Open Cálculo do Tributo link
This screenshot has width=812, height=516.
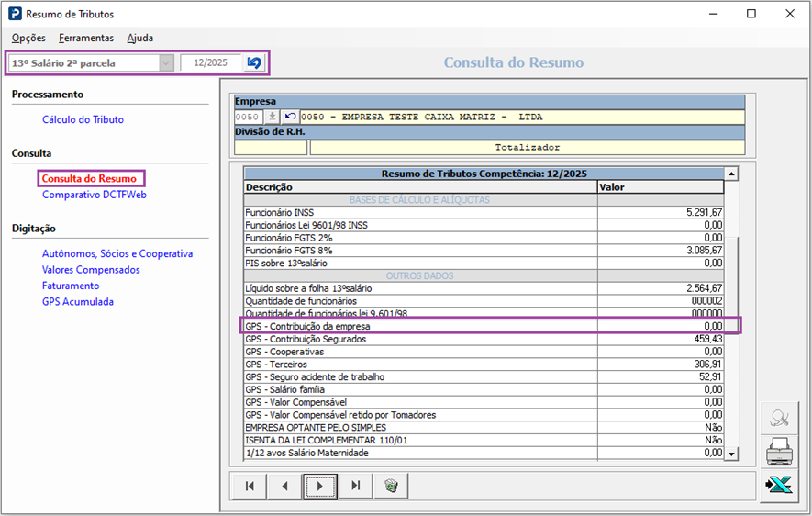[x=83, y=119]
